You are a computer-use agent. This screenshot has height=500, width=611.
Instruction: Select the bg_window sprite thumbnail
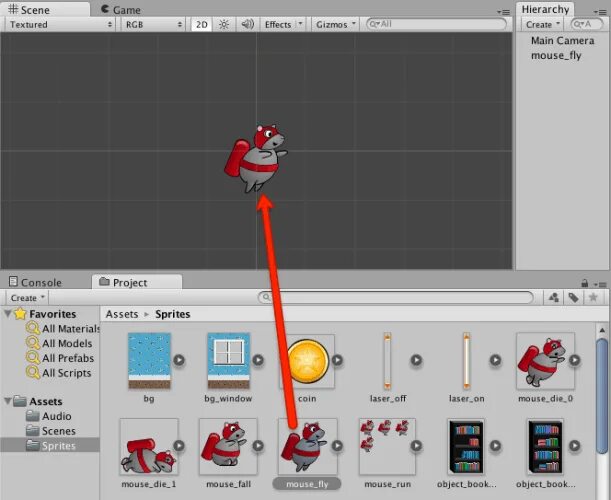[228, 361]
